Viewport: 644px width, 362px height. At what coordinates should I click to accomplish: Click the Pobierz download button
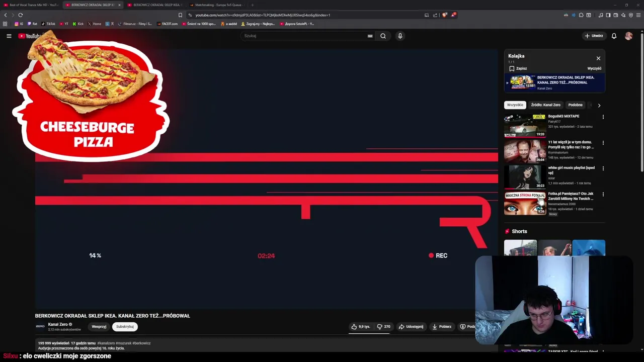pyautogui.click(x=442, y=327)
